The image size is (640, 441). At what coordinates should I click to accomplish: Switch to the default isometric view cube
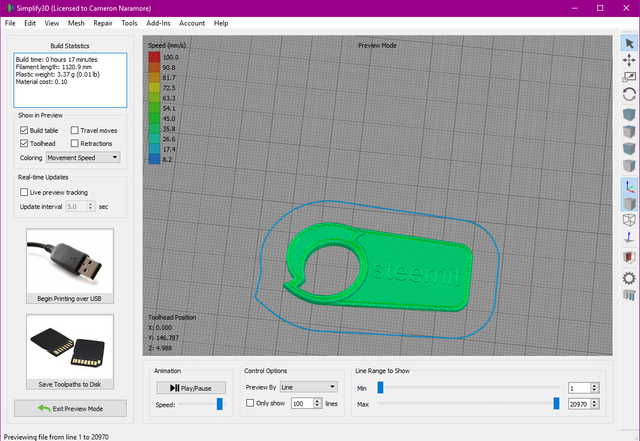(629, 114)
